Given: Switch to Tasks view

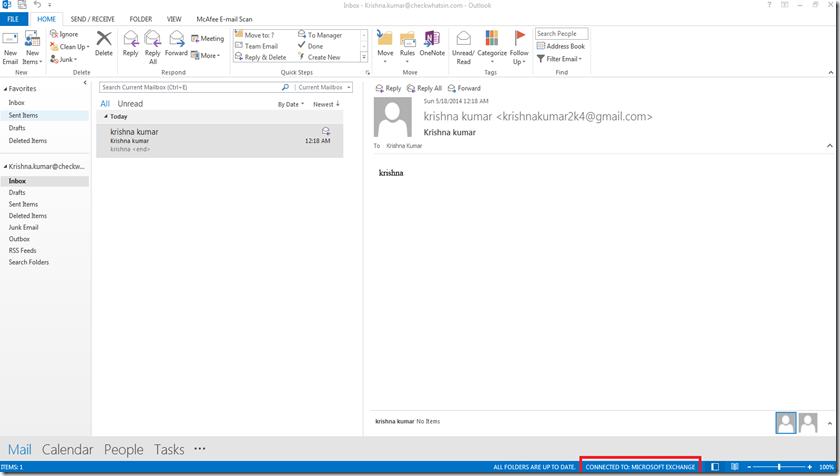Looking at the screenshot, I should (169, 449).
